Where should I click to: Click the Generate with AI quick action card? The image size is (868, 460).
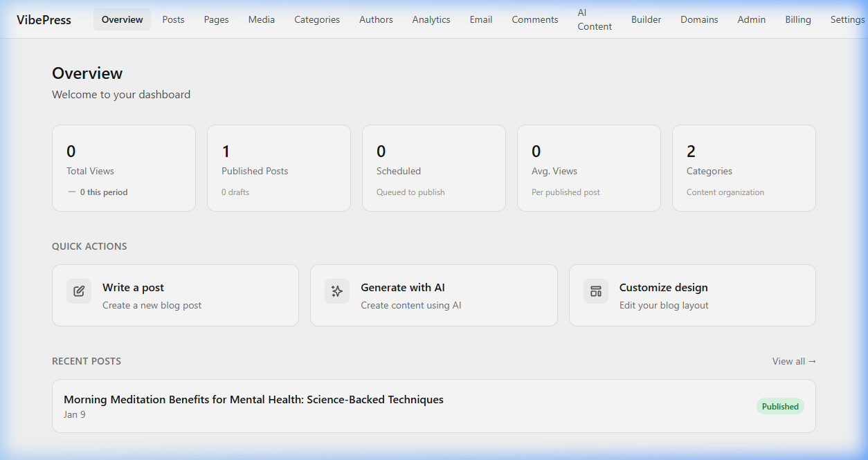coord(433,295)
